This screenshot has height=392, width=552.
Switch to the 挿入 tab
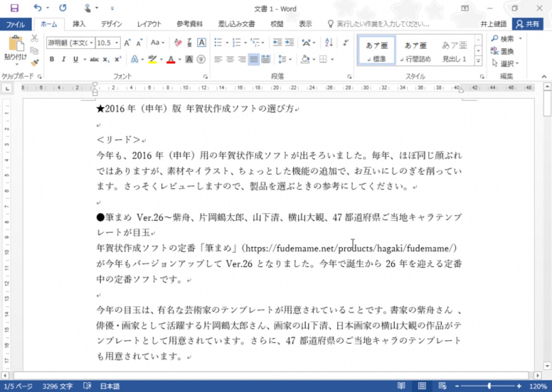click(79, 24)
